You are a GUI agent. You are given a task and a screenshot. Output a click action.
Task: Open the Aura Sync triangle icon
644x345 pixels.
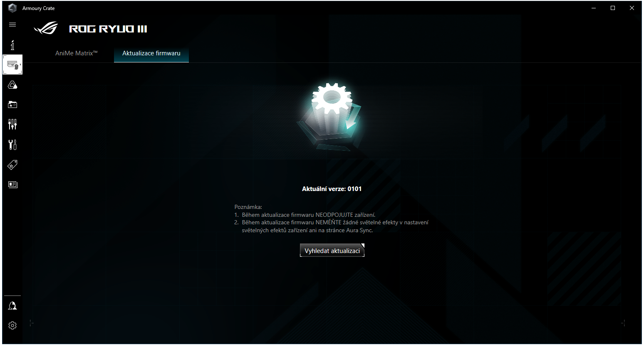pyautogui.click(x=12, y=85)
